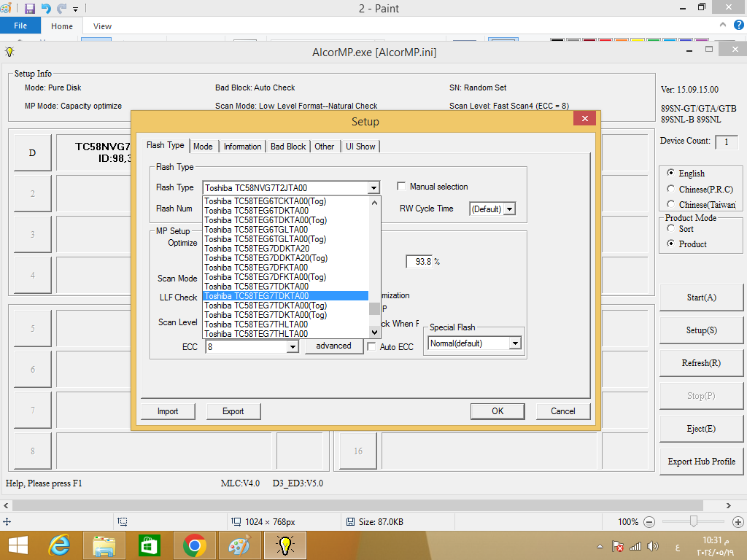Enable Manual selection checkbox

click(x=402, y=186)
